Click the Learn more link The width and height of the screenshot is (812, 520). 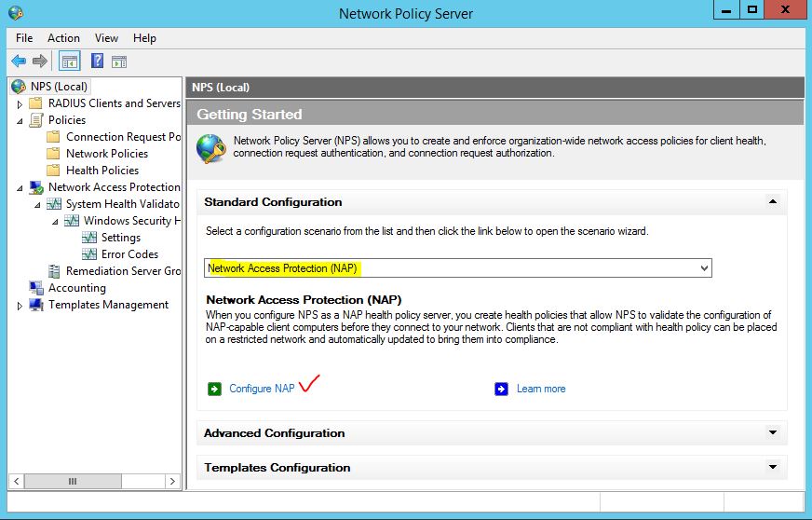pos(541,389)
